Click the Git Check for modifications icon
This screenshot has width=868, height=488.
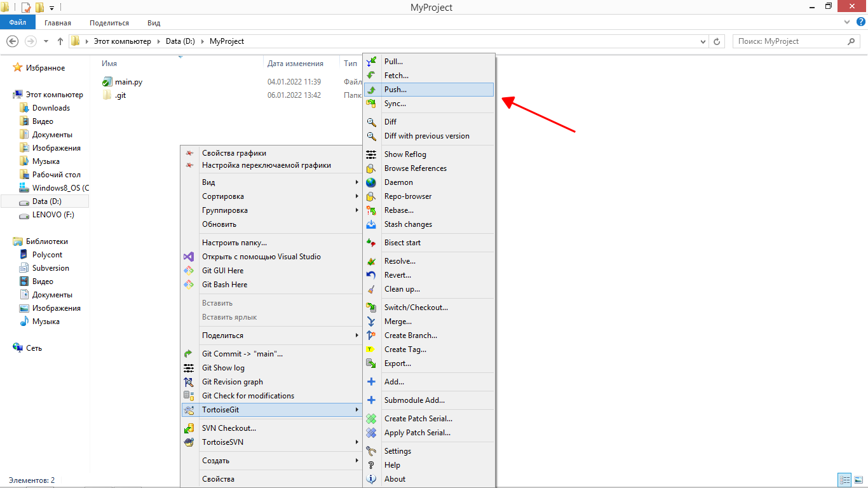(189, 396)
